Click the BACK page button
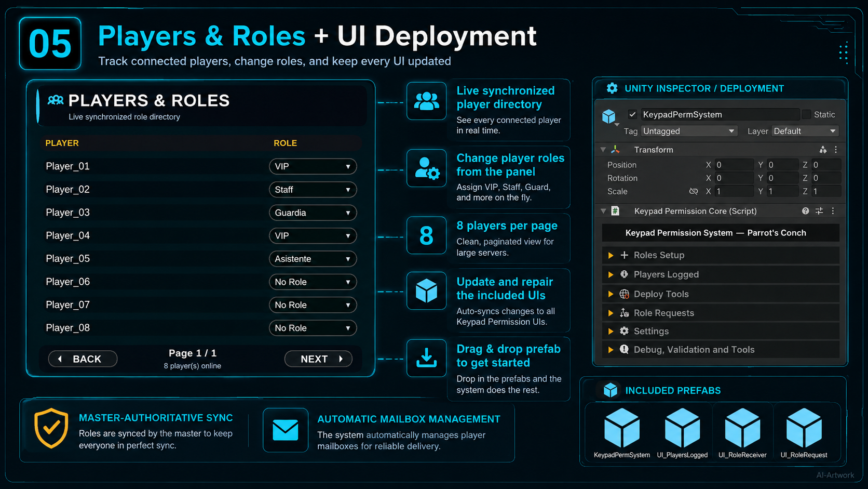 tap(83, 359)
